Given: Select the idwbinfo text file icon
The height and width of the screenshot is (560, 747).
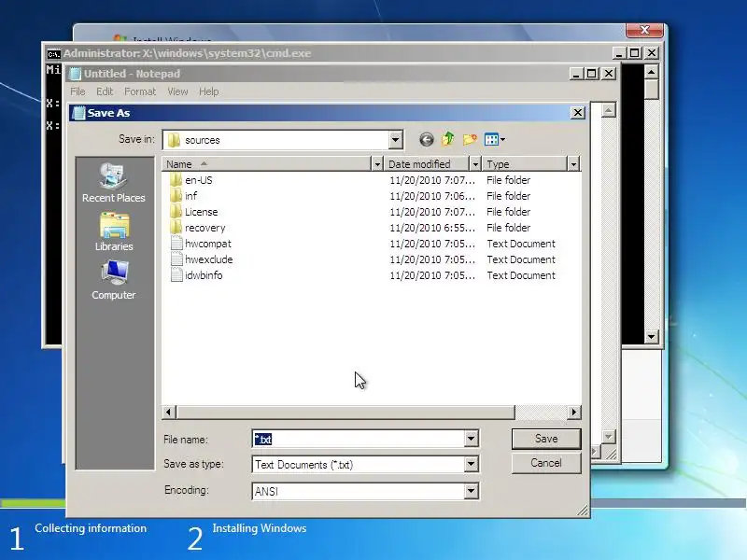Looking at the screenshot, I should pos(176,275).
